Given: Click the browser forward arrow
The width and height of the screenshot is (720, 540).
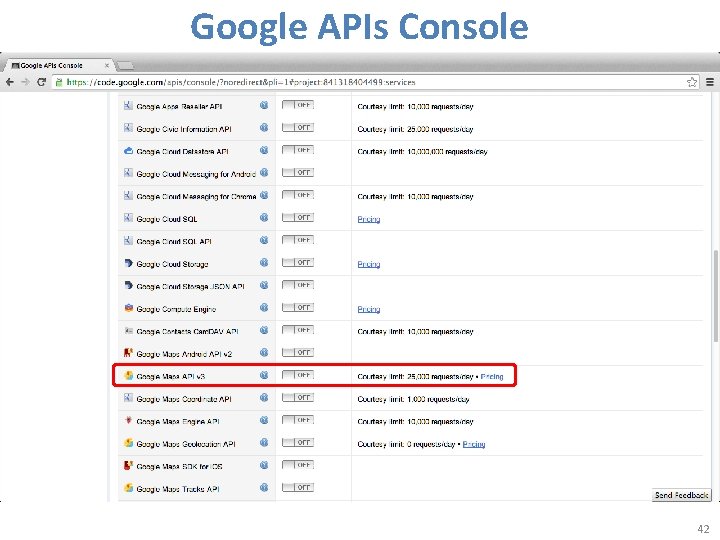Looking at the screenshot, I should 26,82.
